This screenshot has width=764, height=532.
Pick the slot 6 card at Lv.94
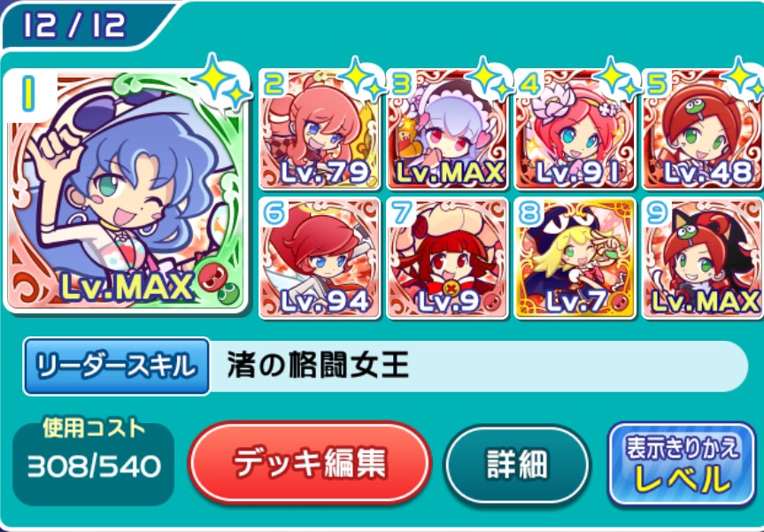coord(320,258)
